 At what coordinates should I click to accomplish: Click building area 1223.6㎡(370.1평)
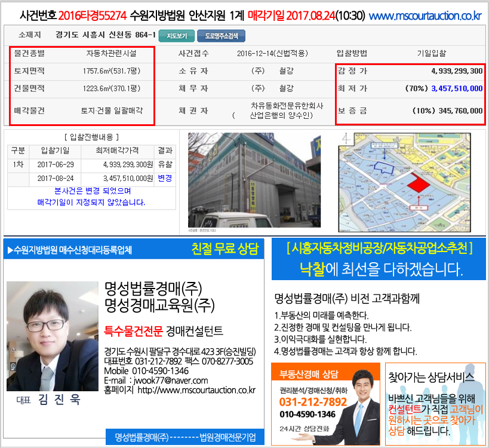(x=111, y=88)
